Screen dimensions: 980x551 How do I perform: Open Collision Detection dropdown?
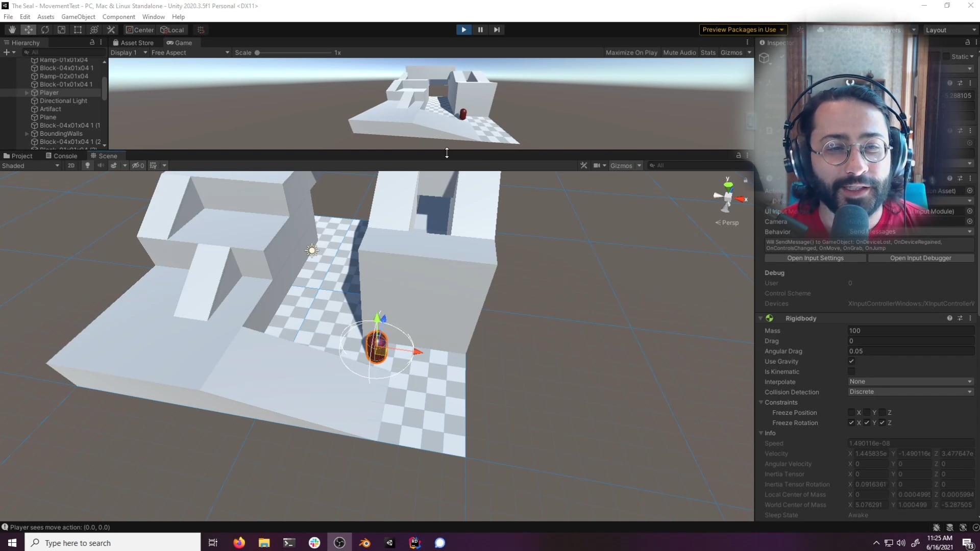(911, 392)
